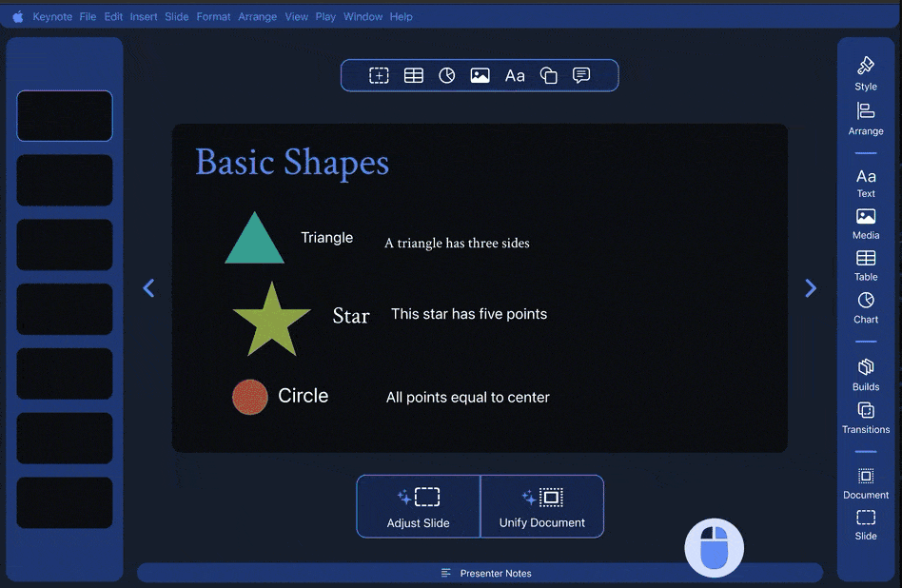902x588 pixels.
Task: Select the seventh slide thumbnail
Action: point(65,502)
